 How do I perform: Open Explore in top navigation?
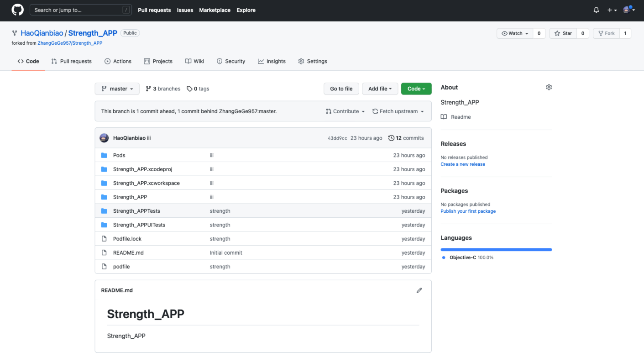[246, 10]
